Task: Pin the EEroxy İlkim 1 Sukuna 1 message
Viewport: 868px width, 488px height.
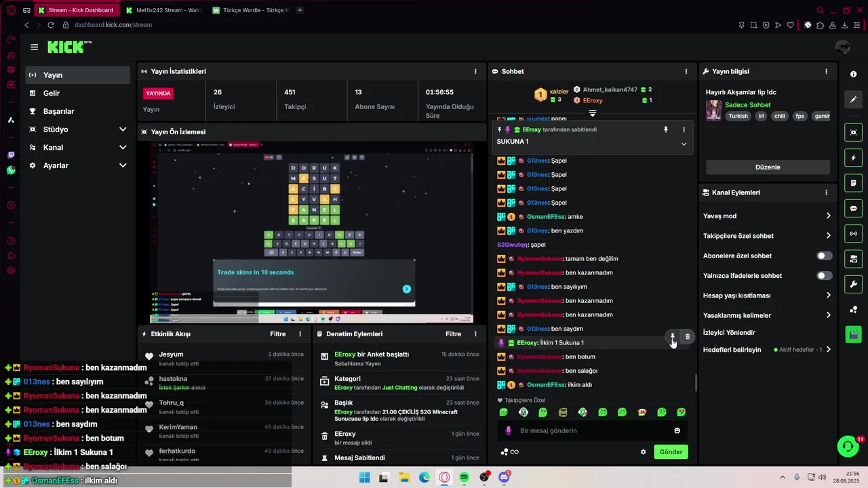Action: (x=673, y=337)
